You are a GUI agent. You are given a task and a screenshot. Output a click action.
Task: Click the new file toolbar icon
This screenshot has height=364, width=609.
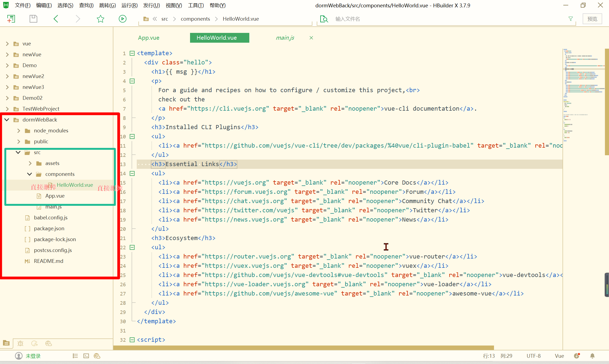click(11, 19)
